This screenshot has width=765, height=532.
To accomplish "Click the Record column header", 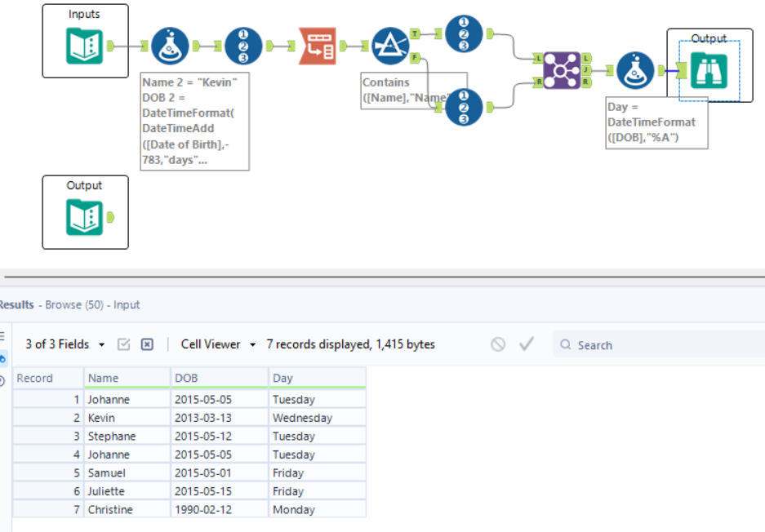I will tap(48, 378).
